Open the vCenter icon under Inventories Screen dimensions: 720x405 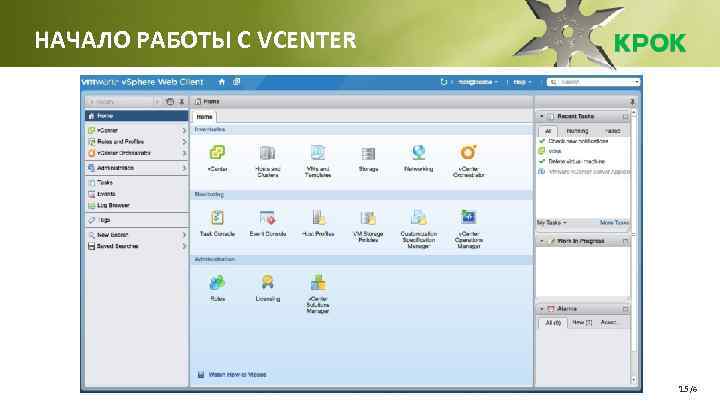coord(217,153)
